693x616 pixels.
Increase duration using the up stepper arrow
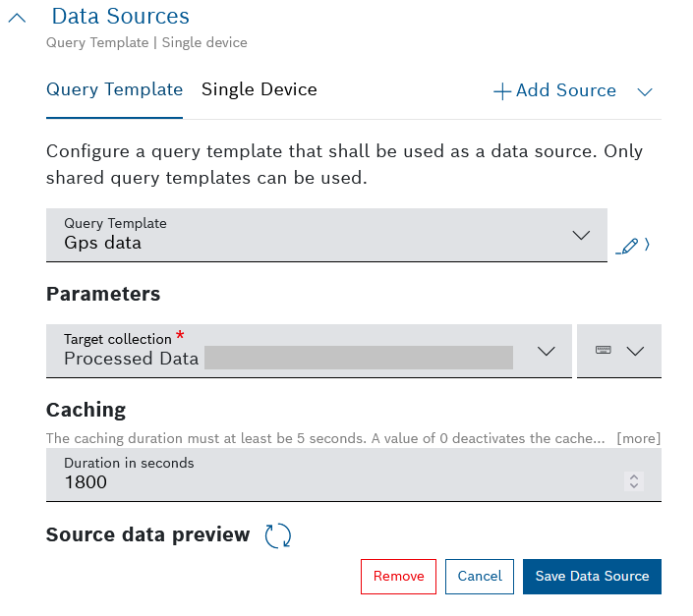(634, 476)
